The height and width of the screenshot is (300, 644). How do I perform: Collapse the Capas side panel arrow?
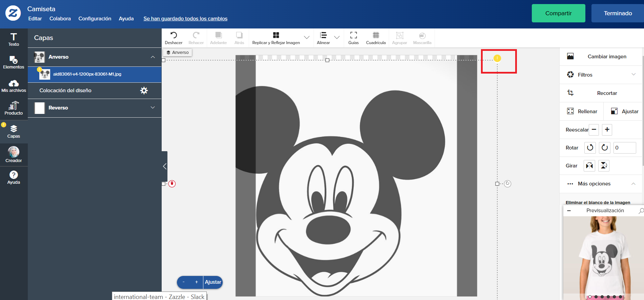coord(164,166)
